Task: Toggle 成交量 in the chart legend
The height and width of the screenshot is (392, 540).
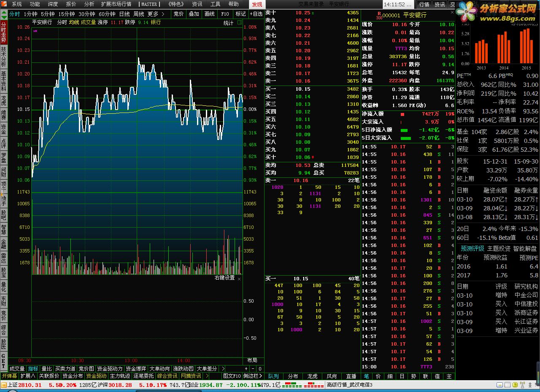Action: pyautogui.click(x=88, y=22)
